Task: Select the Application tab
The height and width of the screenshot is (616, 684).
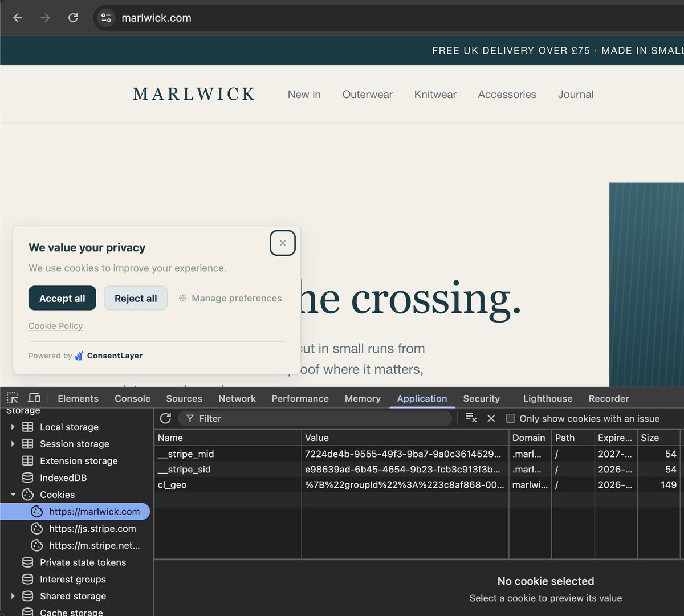Action: point(422,399)
